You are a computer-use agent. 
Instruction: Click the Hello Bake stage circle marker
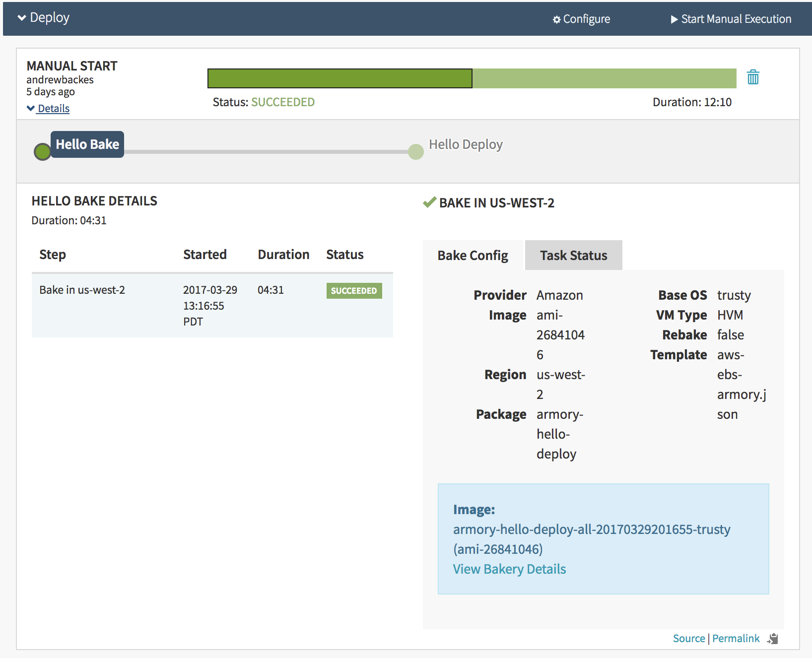tap(42, 152)
